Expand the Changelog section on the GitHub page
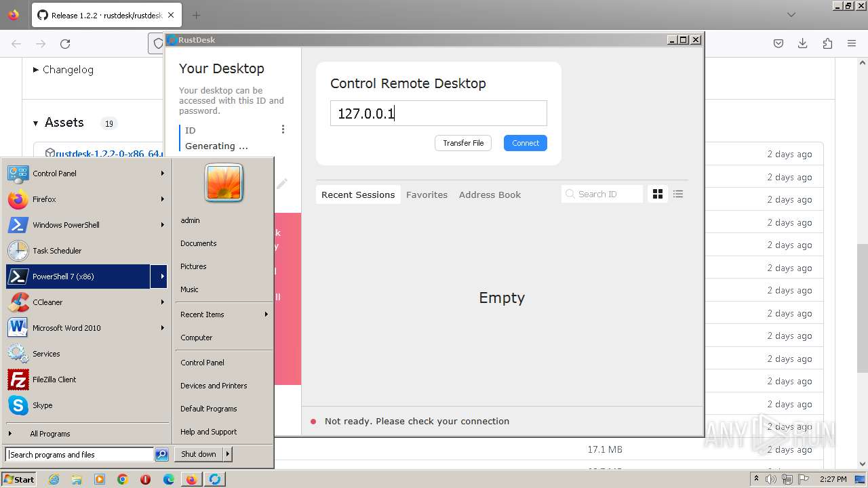The width and height of the screenshot is (868, 488). click(63, 70)
